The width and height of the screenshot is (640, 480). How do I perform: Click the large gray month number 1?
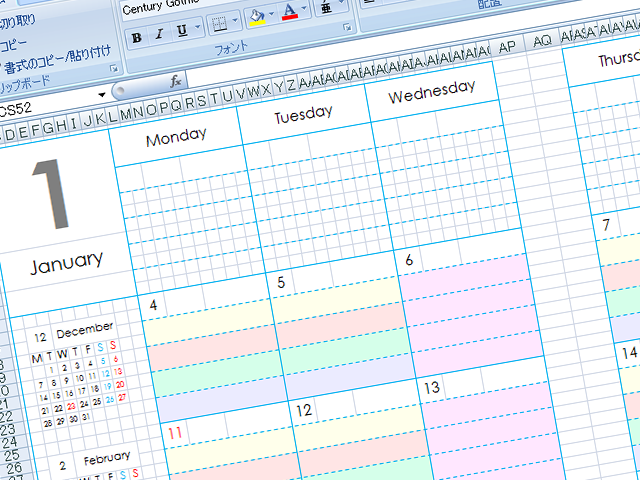tap(51, 195)
